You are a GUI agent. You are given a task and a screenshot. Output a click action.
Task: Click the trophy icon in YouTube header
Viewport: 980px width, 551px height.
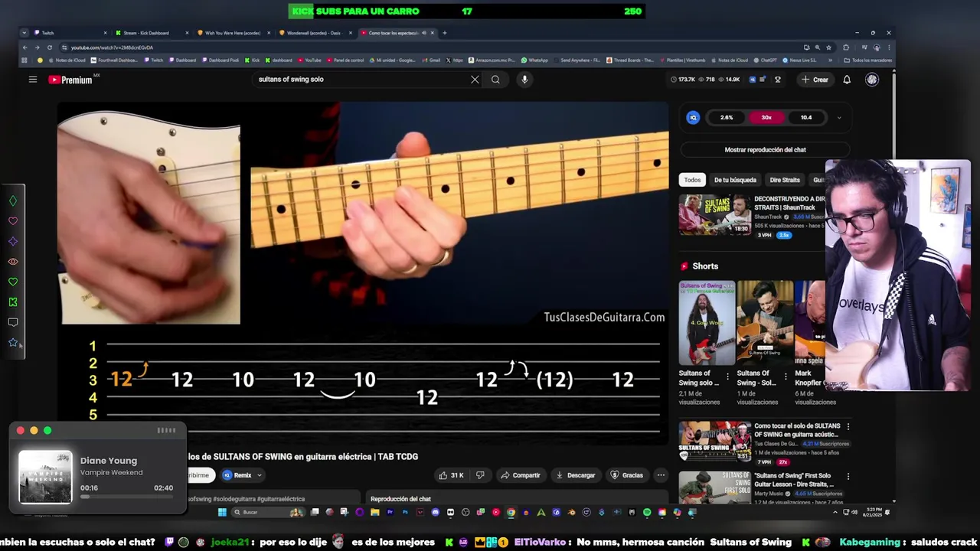[x=778, y=80]
